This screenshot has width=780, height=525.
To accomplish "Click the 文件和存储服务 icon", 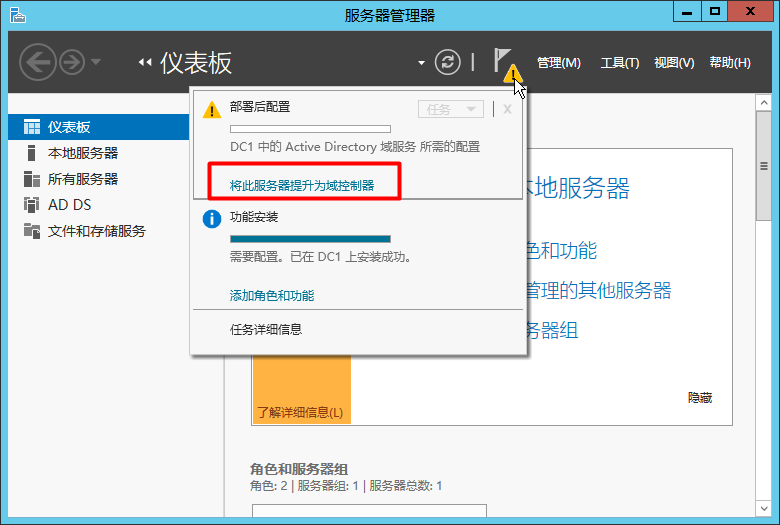I will coord(32,231).
